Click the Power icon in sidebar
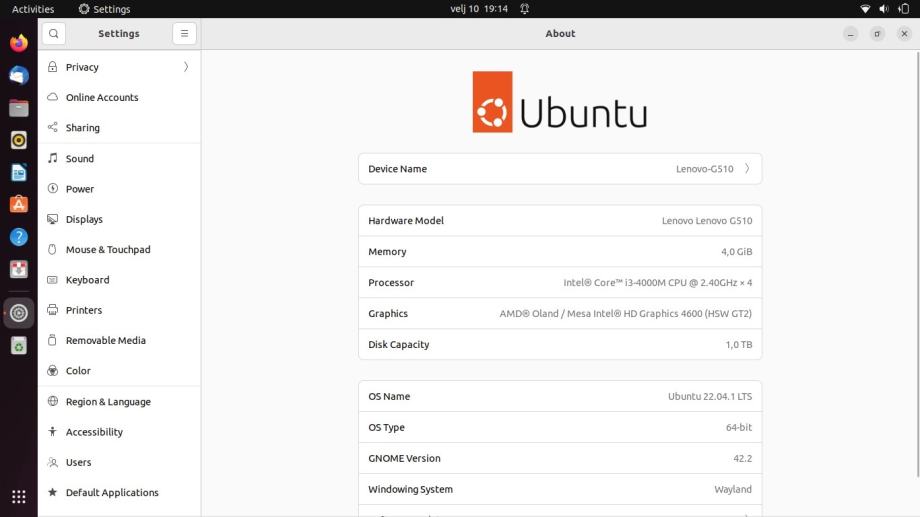The height and width of the screenshot is (517, 920). point(53,189)
